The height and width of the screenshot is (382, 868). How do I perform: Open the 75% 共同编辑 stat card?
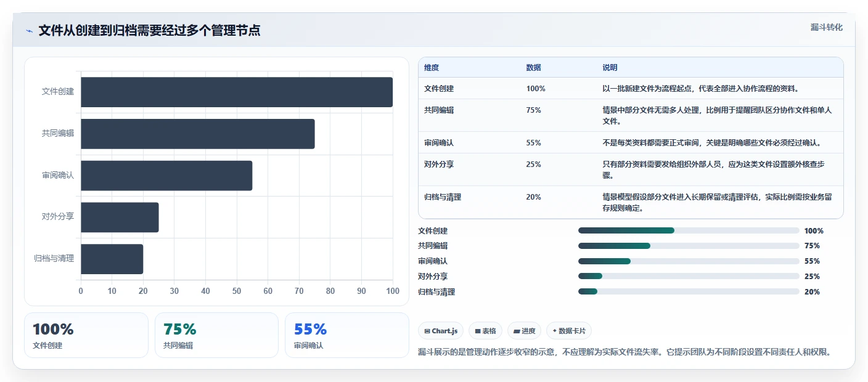[x=217, y=335]
